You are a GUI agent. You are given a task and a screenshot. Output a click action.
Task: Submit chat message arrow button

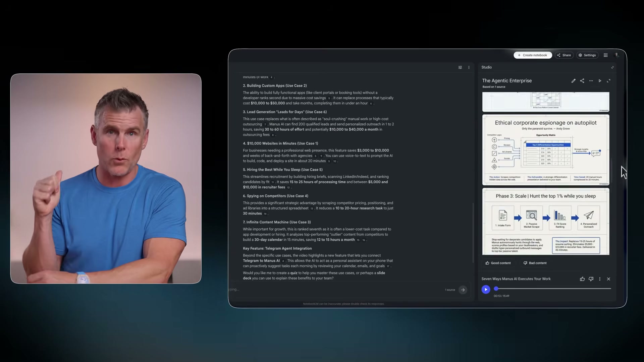click(x=463, y=290)
